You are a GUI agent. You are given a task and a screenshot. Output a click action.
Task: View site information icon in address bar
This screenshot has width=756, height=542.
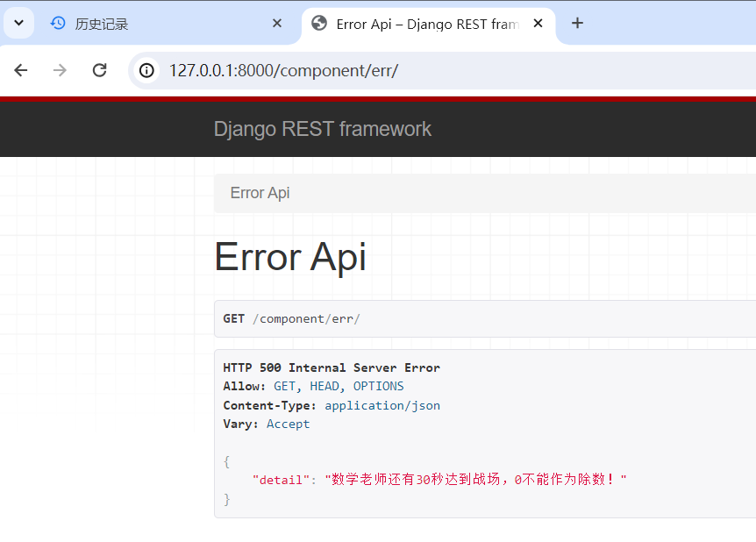[146, 71]
